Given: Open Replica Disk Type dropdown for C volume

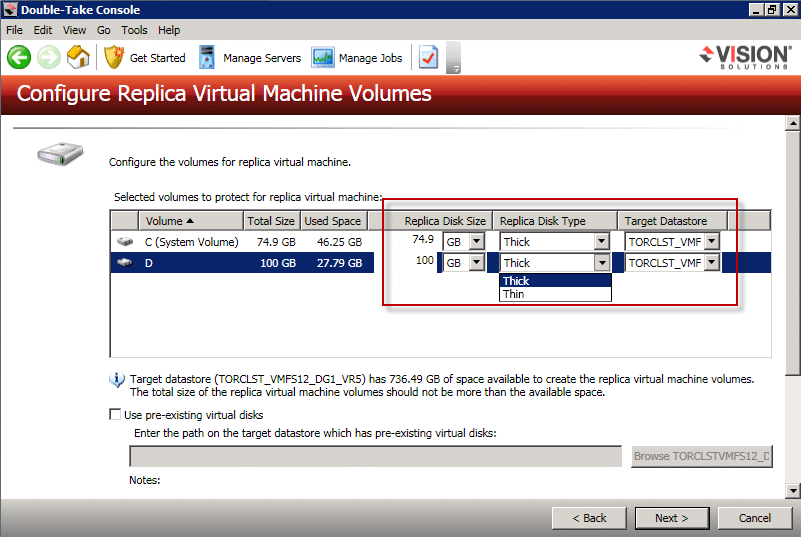Looking at the screenshot, I should 601,241.
